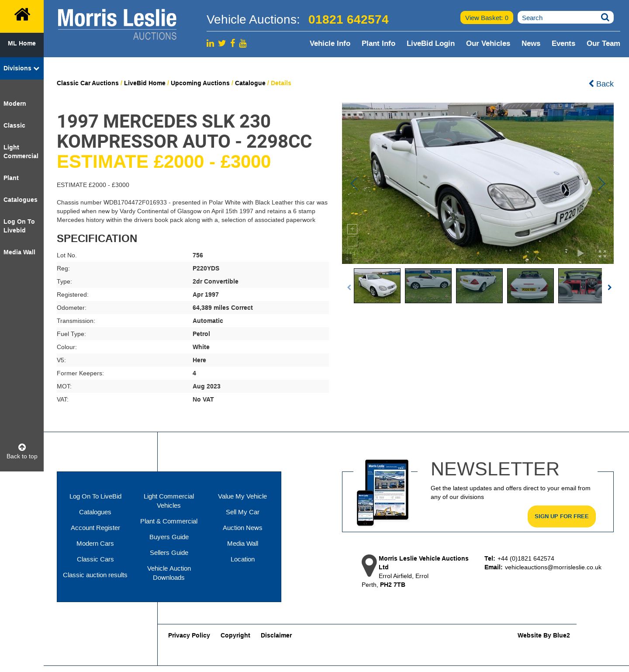This screenshot has height=672, width=629.
Task: Show previous main gallery photo
Action: coord(353,184)
